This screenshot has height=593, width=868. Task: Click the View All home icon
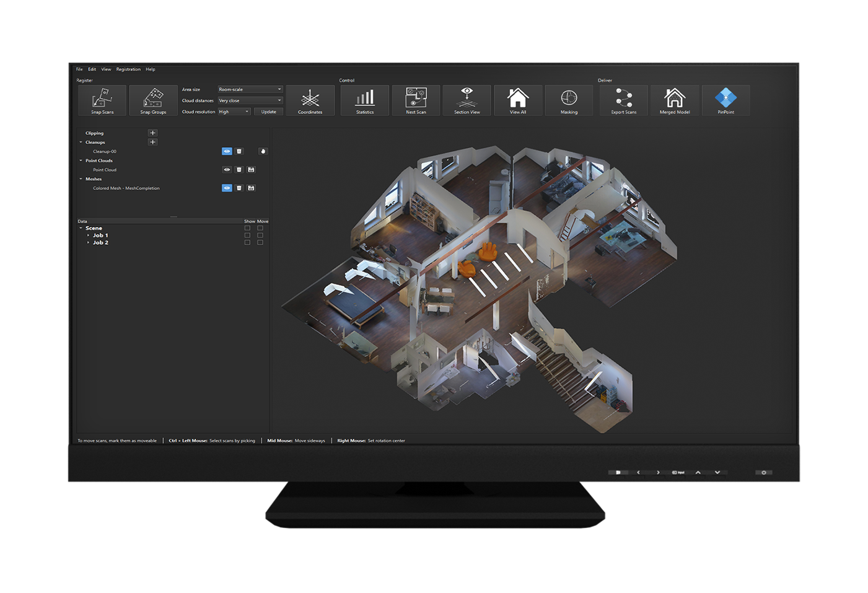[x=518, y=100]
